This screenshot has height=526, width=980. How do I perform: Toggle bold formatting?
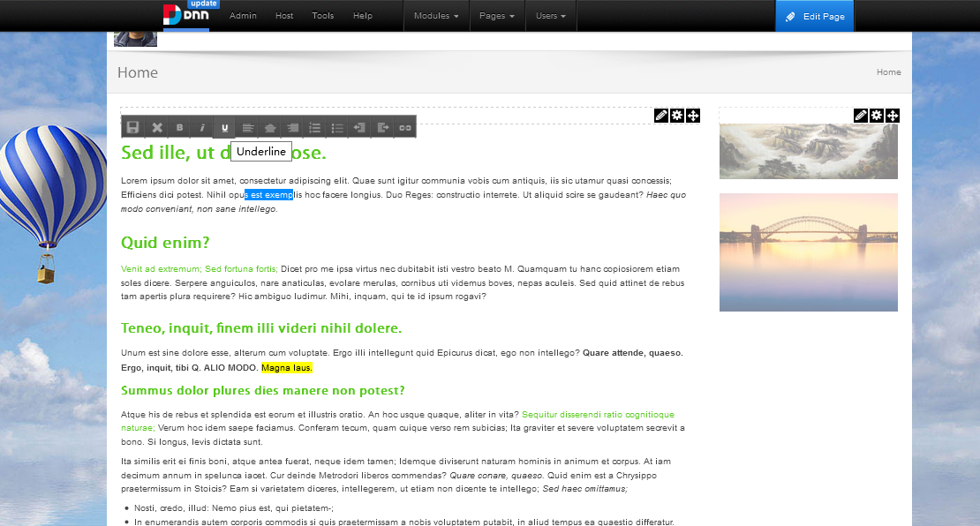(x=179, y=128)
